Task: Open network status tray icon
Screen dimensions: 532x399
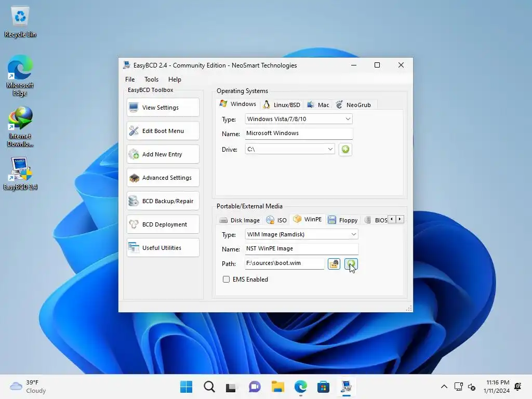Action: [x=458, y=387]
